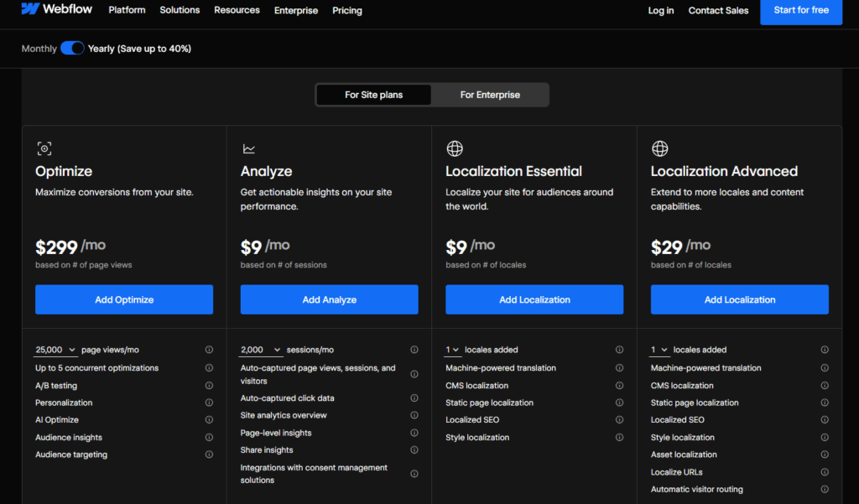Image resolution: width=859 pixels, height=504 pixels.
Task: Click Add Analyze button
Action: click(329, 299)
